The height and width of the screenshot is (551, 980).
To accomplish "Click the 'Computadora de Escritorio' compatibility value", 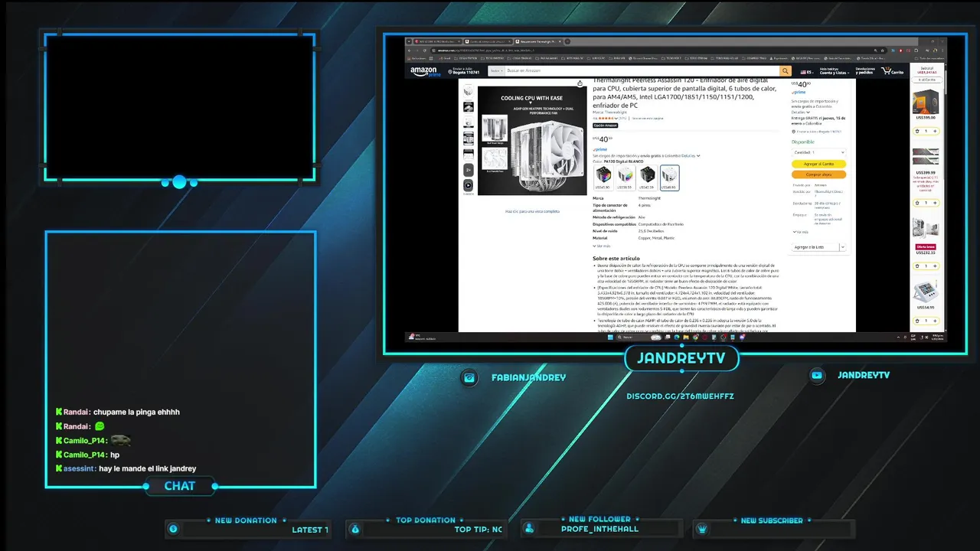I will [661, 224].
